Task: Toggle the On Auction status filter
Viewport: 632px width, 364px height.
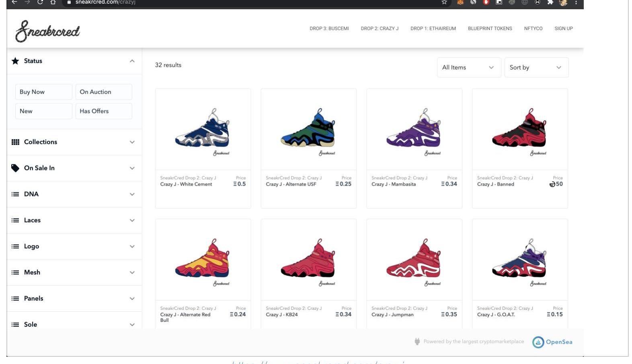Action: 104,92
